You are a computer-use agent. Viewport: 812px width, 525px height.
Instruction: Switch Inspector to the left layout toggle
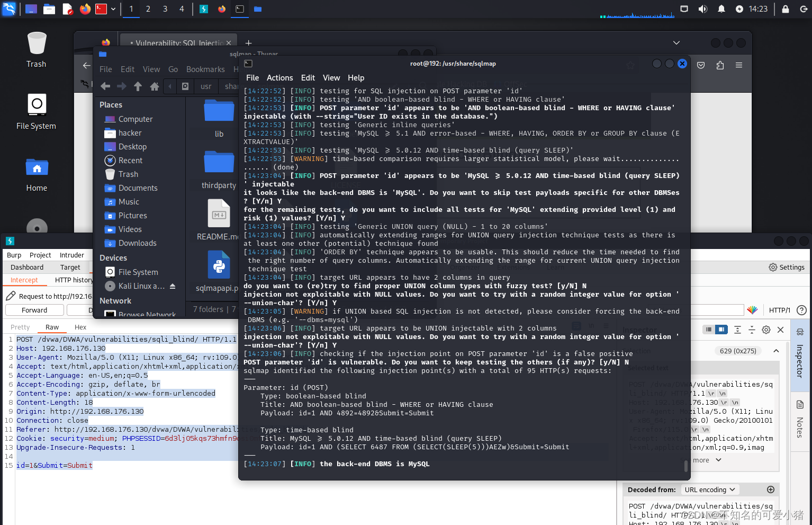point(708,330)
